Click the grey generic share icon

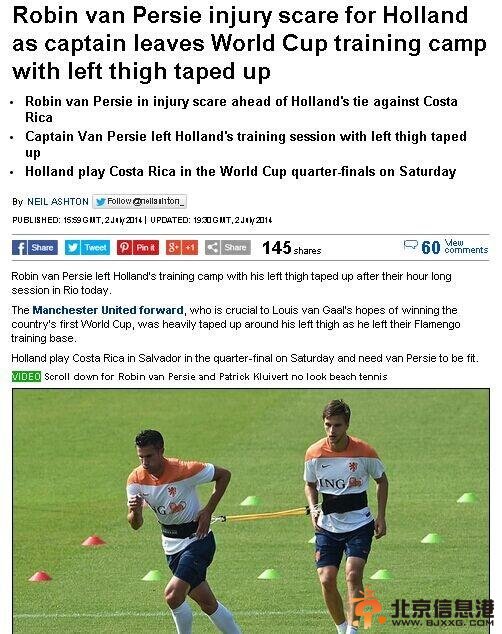click(x=212, y=247)
